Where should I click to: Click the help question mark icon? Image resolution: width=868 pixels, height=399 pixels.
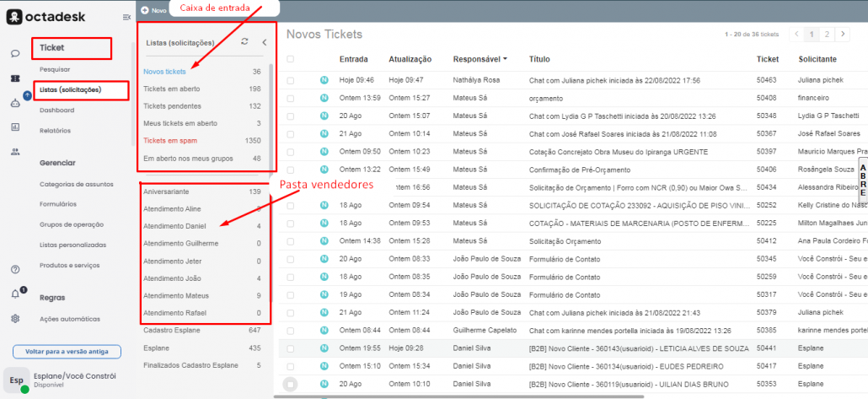pyautogui.click(x=15, y=269)
